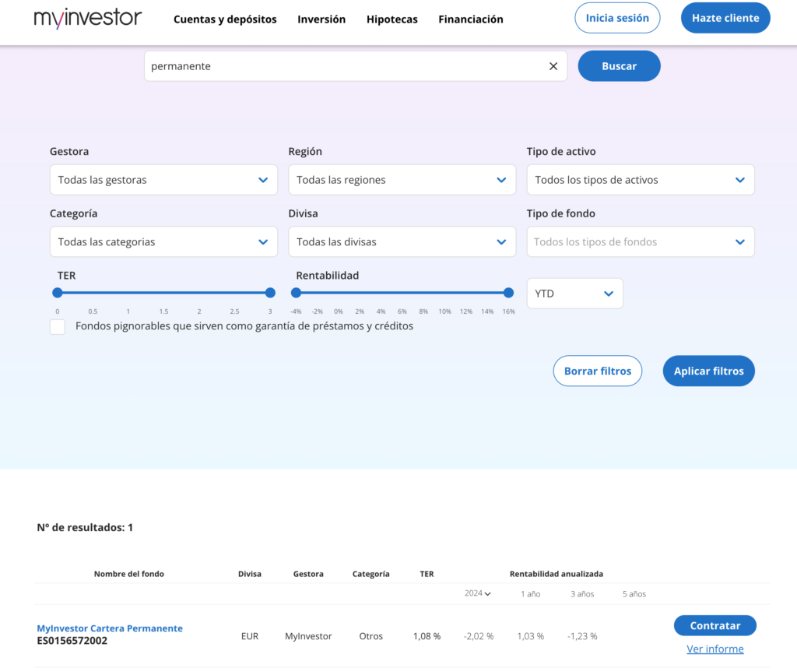Screen dimensions: 797x672
Task: Click the TER value 1,08 %
Action: (x=427, y=636)
